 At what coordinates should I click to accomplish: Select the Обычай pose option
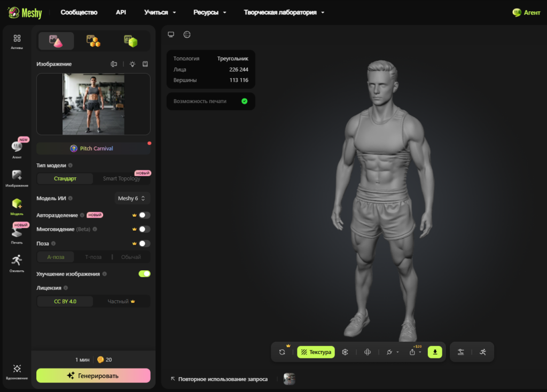[x=131, y=257]
